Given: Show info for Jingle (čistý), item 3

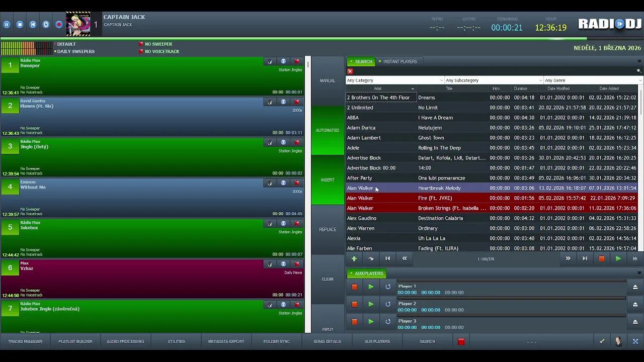Looking at the screenshot, I should [x=283, y=142].
